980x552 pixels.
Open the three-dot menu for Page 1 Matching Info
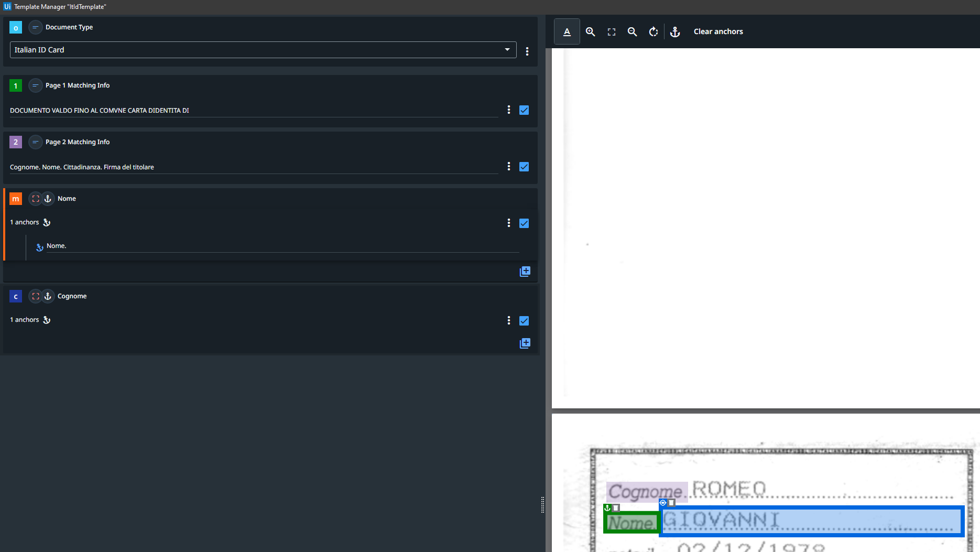click(509, 110)
